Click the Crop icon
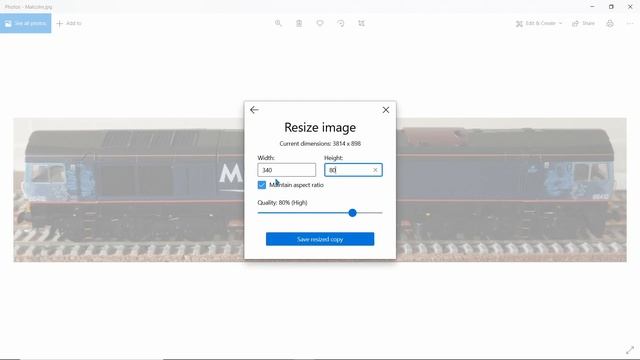 click(362, 23)
